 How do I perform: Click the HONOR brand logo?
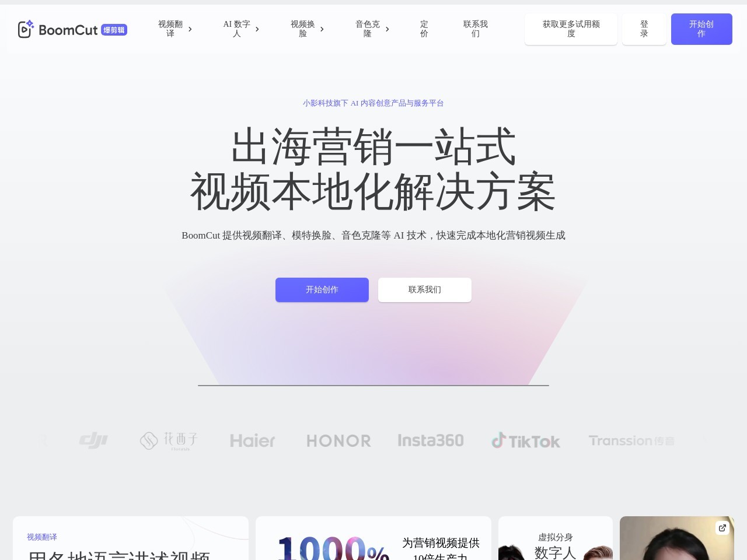pos(338,440)
